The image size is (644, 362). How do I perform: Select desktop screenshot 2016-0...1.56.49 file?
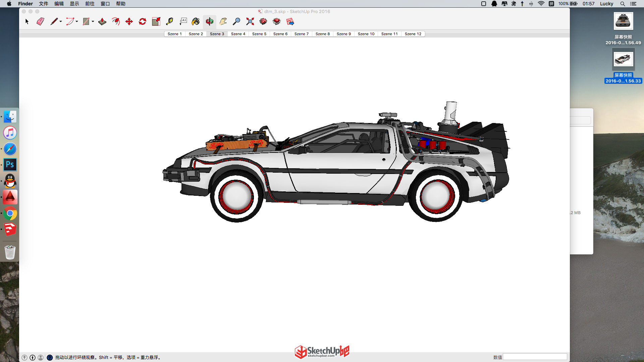pyautogui.click(x=623, y=28)
